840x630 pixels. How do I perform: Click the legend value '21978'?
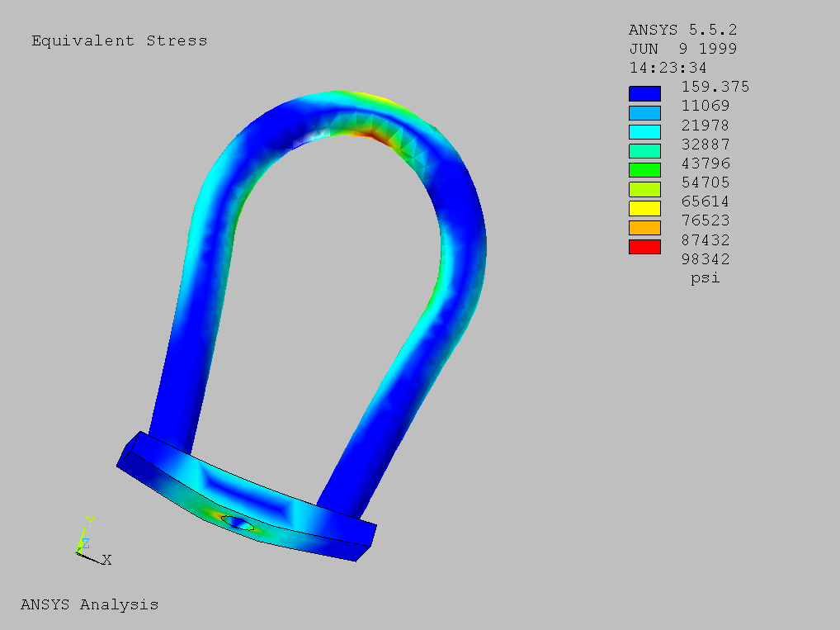[706, 126]
